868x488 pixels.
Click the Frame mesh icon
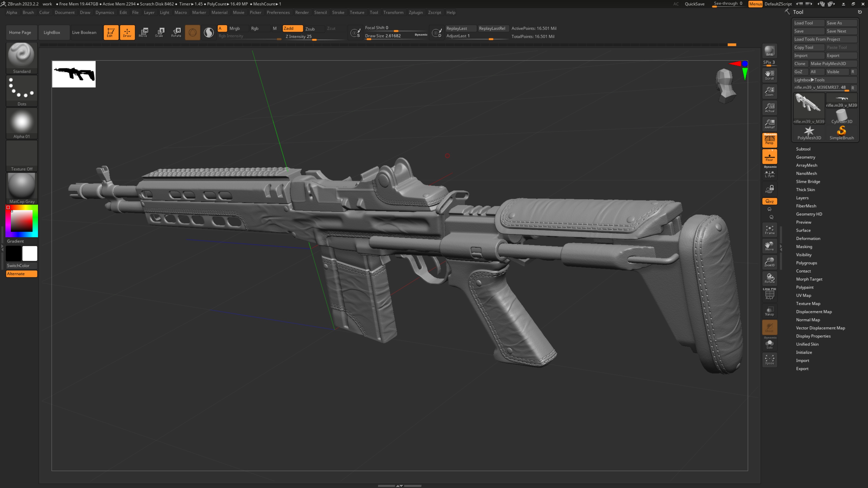click(770, 230)
